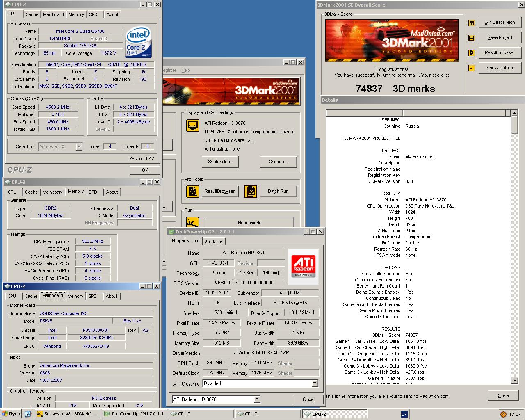
Task: Click the tray icon beside the clock
Action: [x=503, y=414]
